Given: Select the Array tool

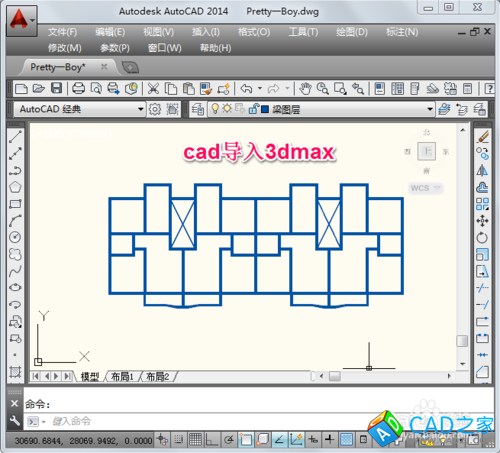Looking at the screenshot, I should 482,204.
